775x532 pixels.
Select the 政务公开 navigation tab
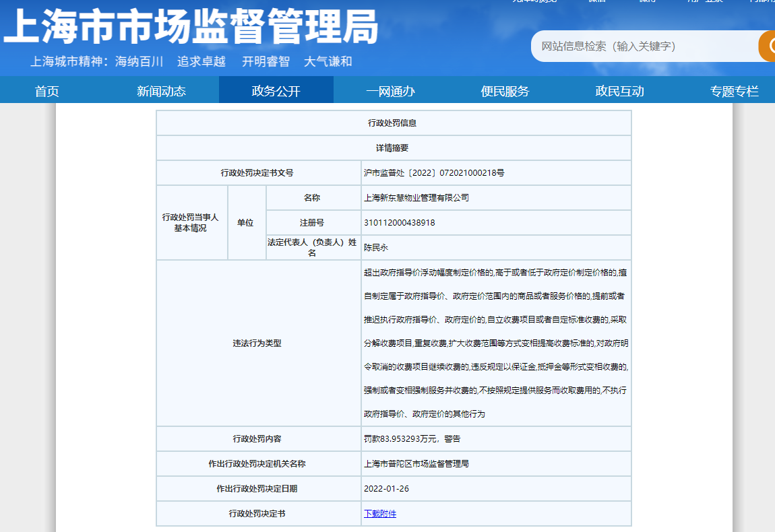[x=276, y=90]
